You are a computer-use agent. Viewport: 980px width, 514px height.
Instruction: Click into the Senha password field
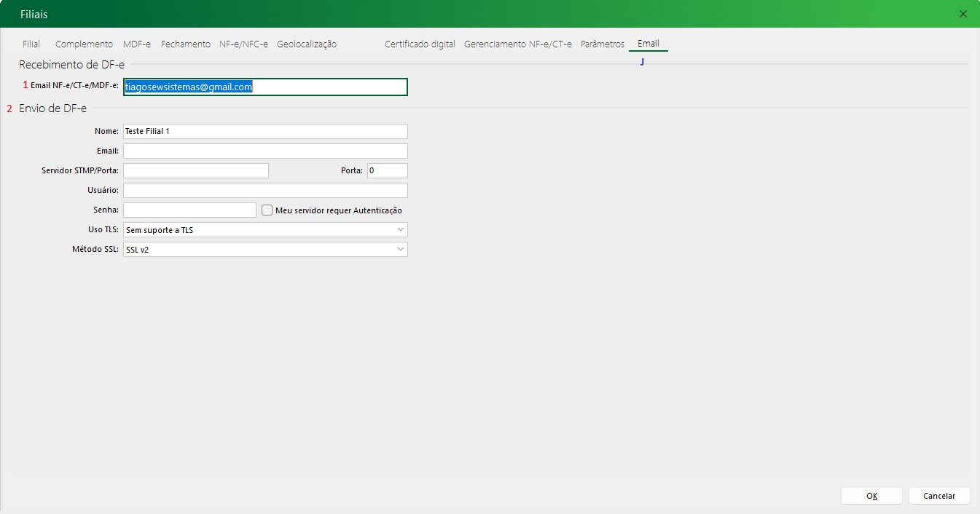pos(189,210)
